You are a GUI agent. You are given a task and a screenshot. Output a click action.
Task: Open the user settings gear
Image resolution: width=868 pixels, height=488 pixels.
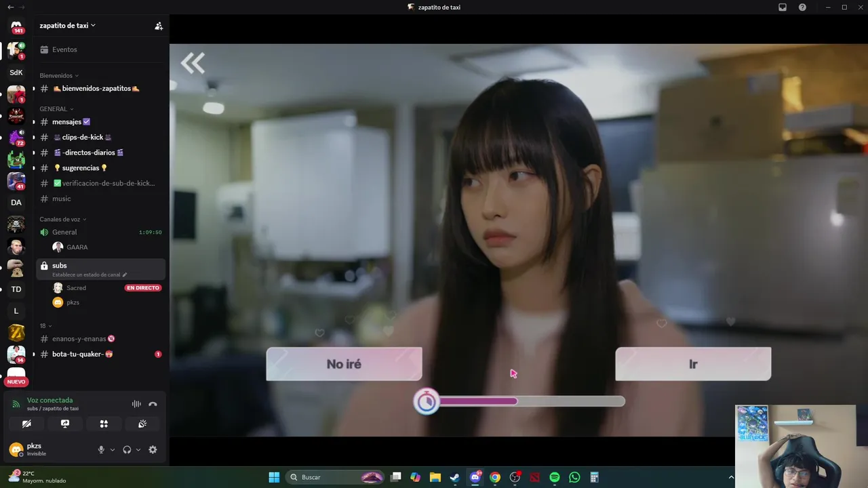pos(153,449)
